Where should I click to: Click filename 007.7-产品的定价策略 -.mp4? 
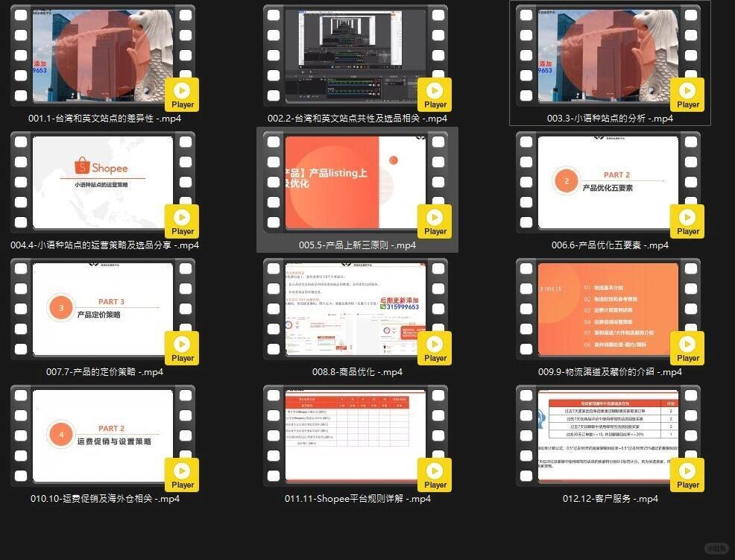[x=104, y=371]
